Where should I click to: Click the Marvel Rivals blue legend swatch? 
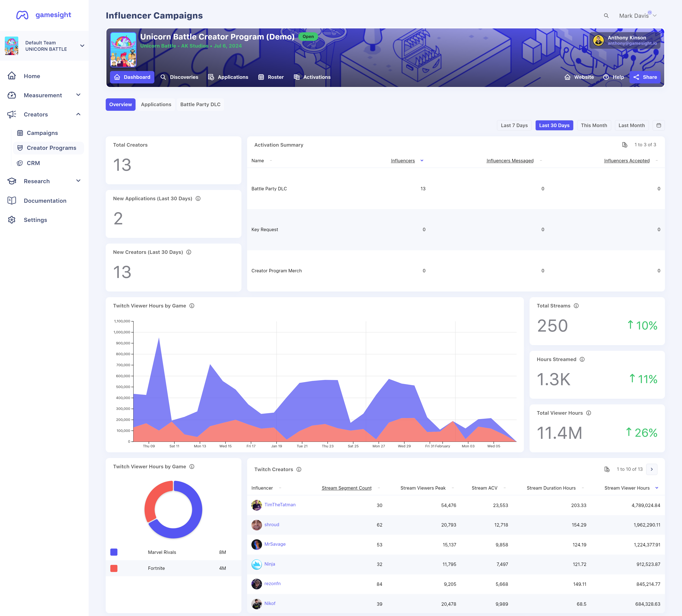pyautogui.click(x=114, y=552)
